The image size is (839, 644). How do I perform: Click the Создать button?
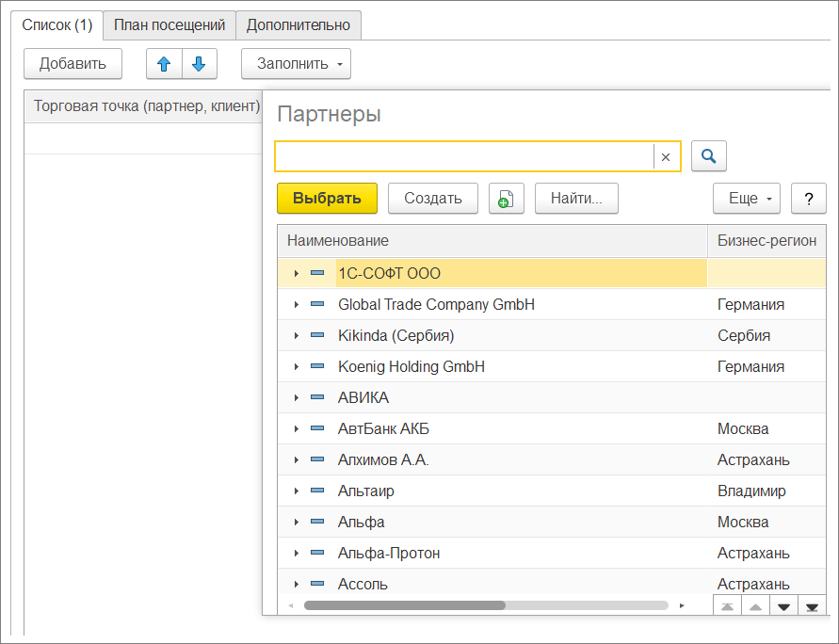(433, 199)
